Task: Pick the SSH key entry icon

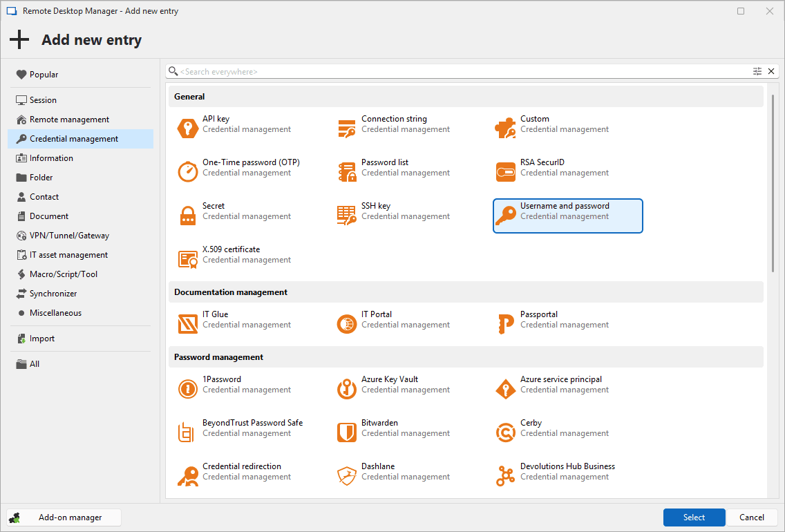Action: (x=347, y=216)
